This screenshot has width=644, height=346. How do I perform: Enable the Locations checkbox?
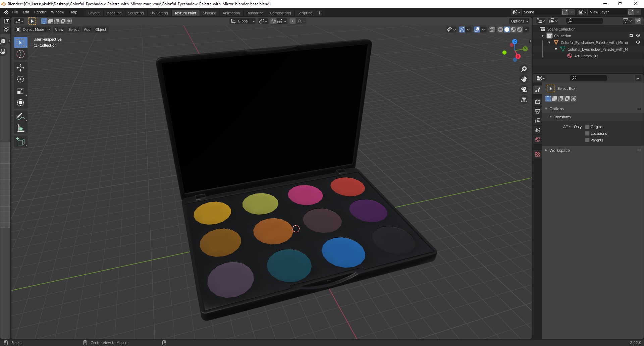tap(587, 133)
